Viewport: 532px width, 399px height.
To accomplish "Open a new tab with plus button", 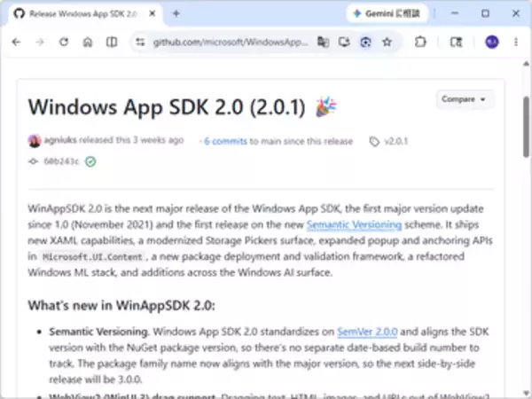I will (x=176, y=13).
